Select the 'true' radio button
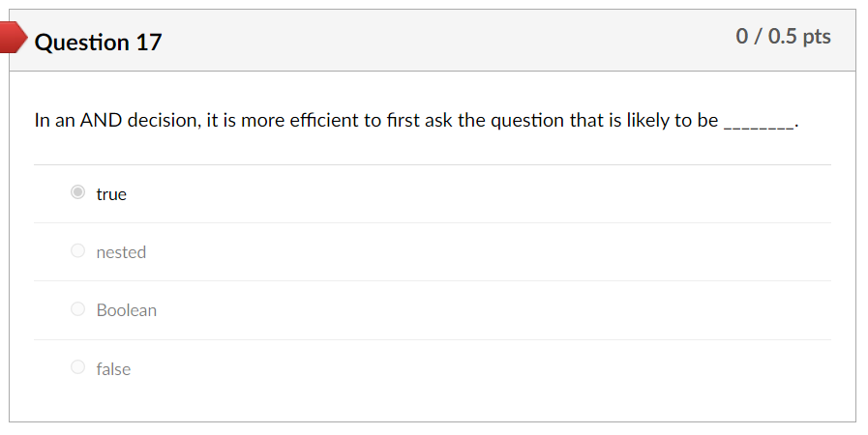Screen dimensions: 868x435 (x=78, y=191)
